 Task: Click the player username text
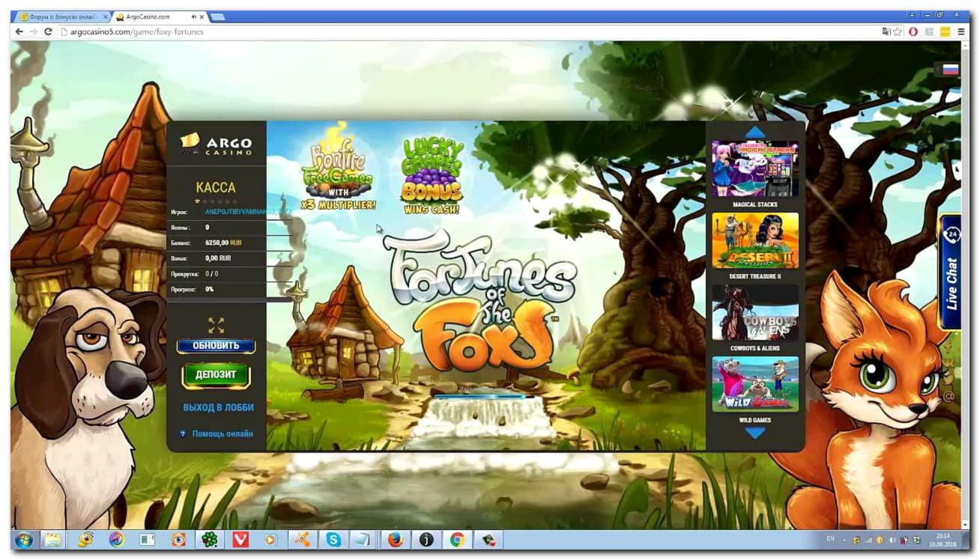click(247, 212)
